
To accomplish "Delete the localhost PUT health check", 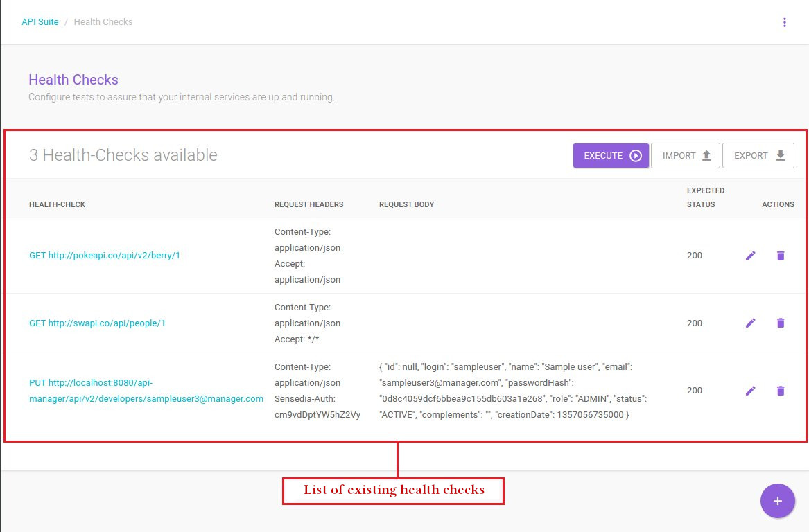I will coord(781,391).
